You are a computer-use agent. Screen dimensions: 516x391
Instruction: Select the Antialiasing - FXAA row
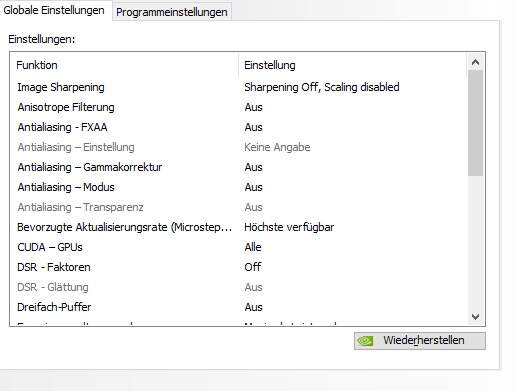pyautogui.click(x=239, y=127)
